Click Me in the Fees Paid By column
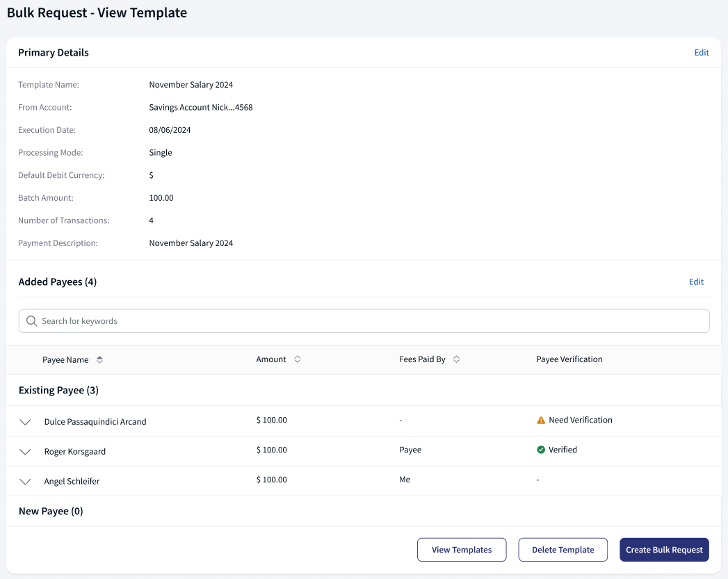This screenshot has width=728, height=579. pyautogui.click(x=405, y=479)
